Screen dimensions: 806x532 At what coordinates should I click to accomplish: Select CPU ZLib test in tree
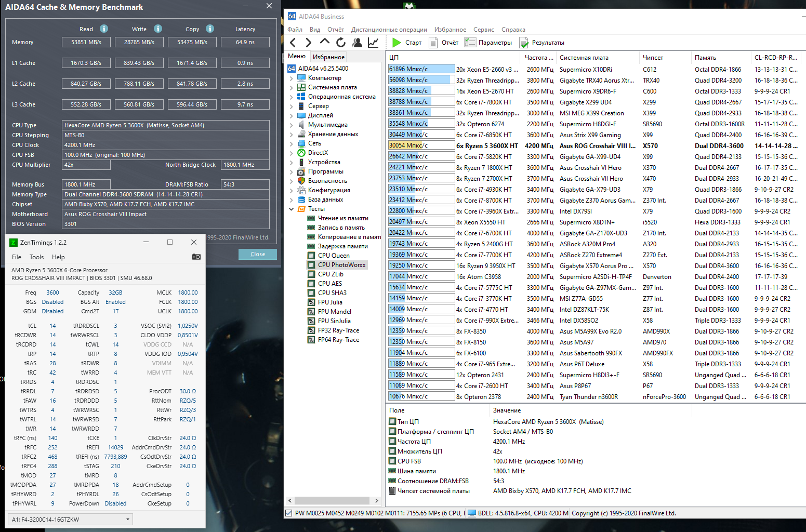(331, 274)
